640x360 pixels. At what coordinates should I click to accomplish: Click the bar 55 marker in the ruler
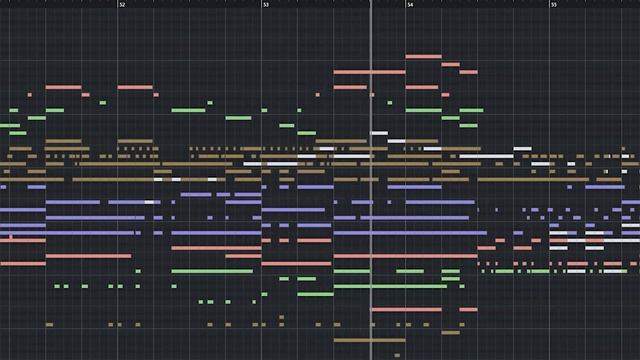554,4
